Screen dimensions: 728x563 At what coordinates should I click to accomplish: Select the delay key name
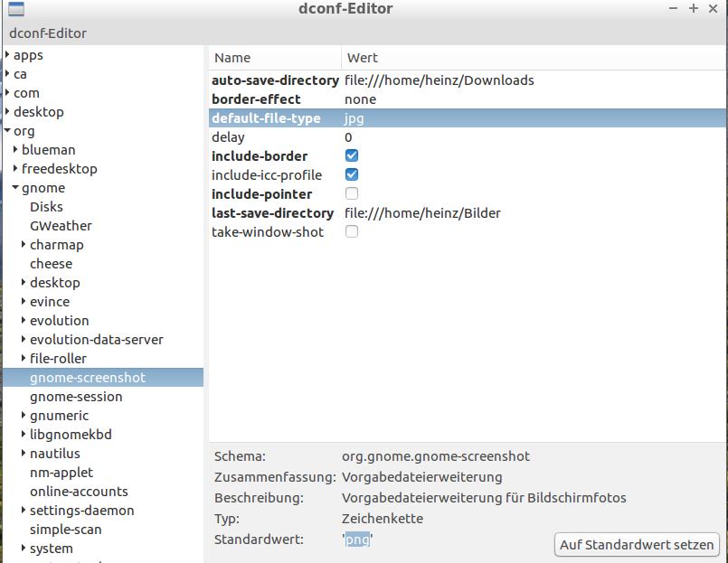pos(228,137)
